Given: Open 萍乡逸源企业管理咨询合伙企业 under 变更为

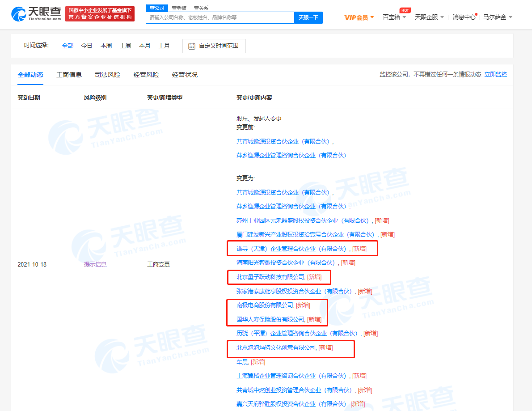Looking at the screenshot, I should coord(291,206).
